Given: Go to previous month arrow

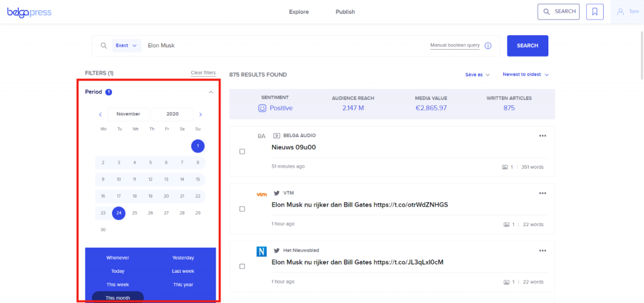Looking at the screenshot, I should tap(100, 114).
